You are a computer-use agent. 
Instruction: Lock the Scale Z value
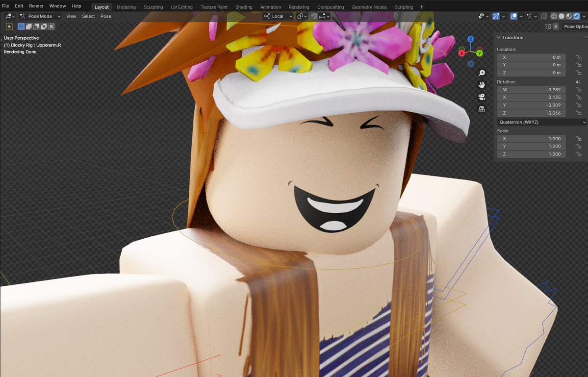coord(579,154)
